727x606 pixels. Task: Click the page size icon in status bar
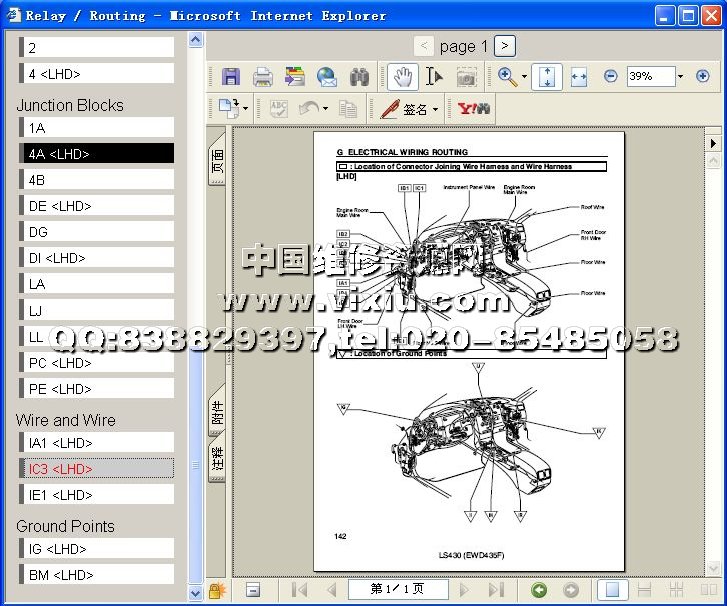click(253, 590)
